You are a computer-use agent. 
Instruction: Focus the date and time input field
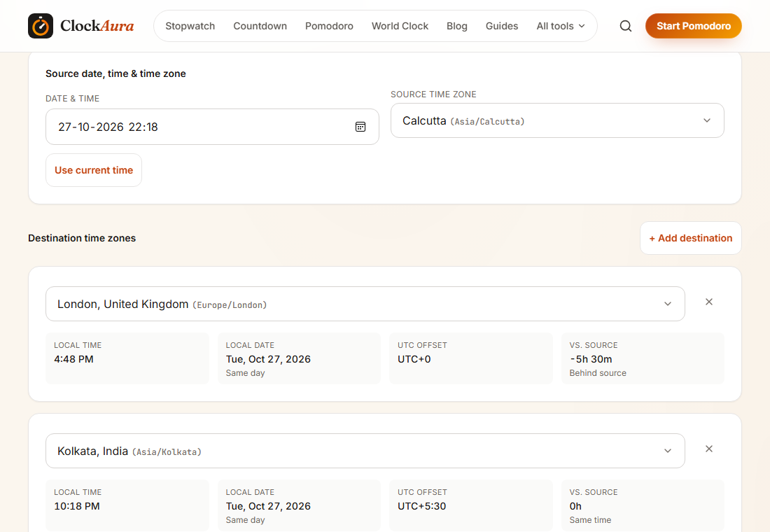[212, 127]
